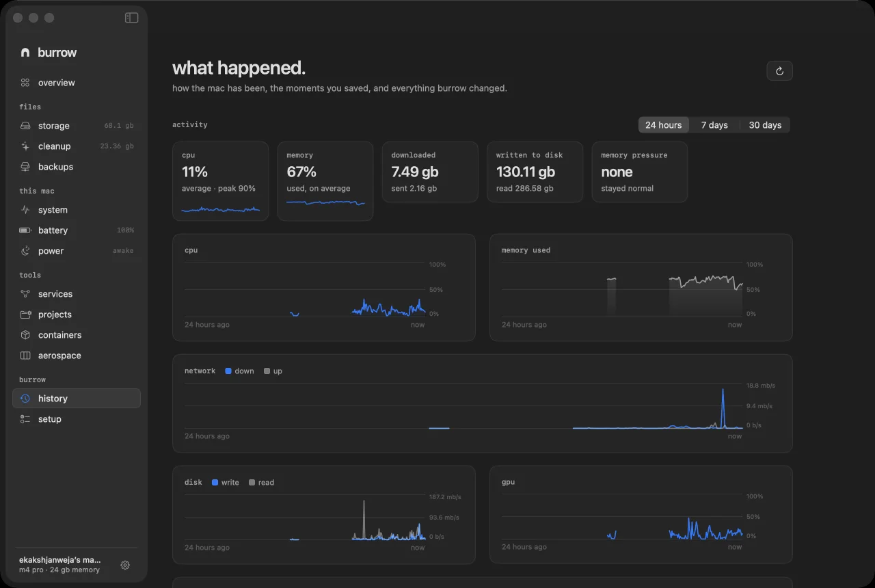Click the "network" chart title

[x=200, y=371]
